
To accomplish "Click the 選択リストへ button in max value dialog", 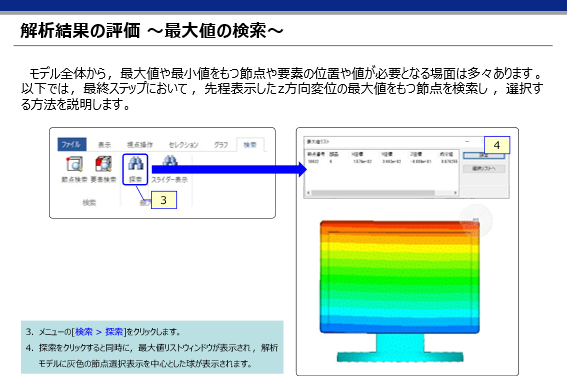I will click(x=484, y=169).
